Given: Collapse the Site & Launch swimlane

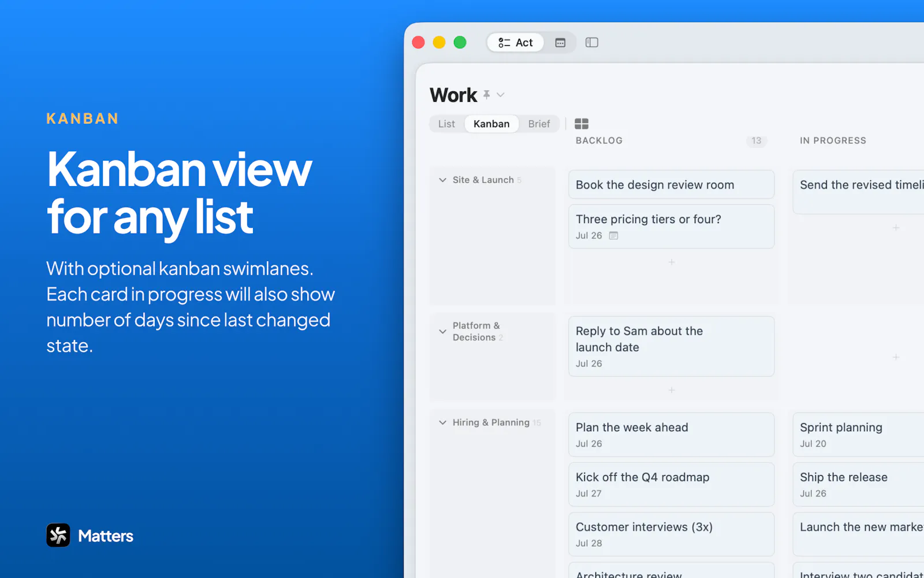Looking at the screenshot, I should pos(442,180).
